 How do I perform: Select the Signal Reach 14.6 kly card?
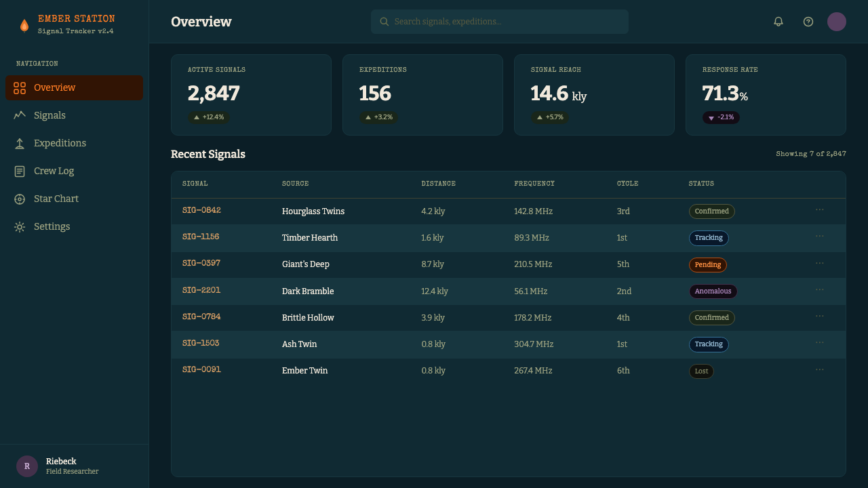[x=594, y=95]
